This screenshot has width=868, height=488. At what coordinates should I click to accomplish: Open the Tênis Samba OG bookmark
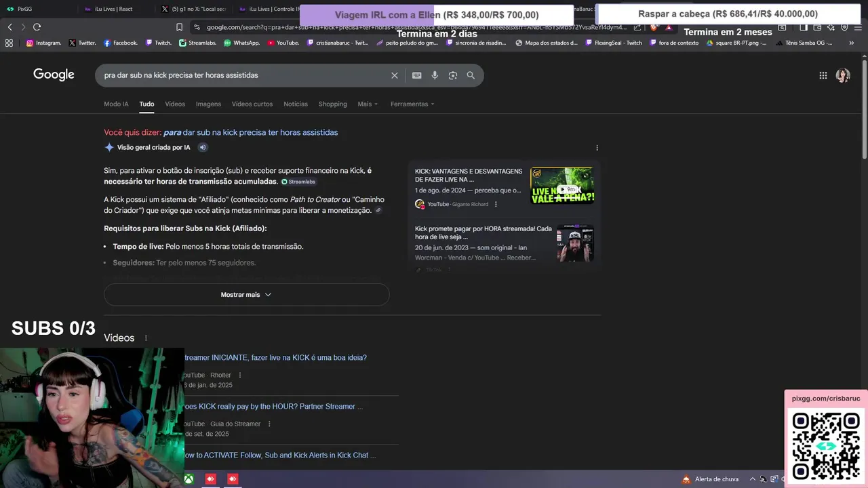pos(804,43)
